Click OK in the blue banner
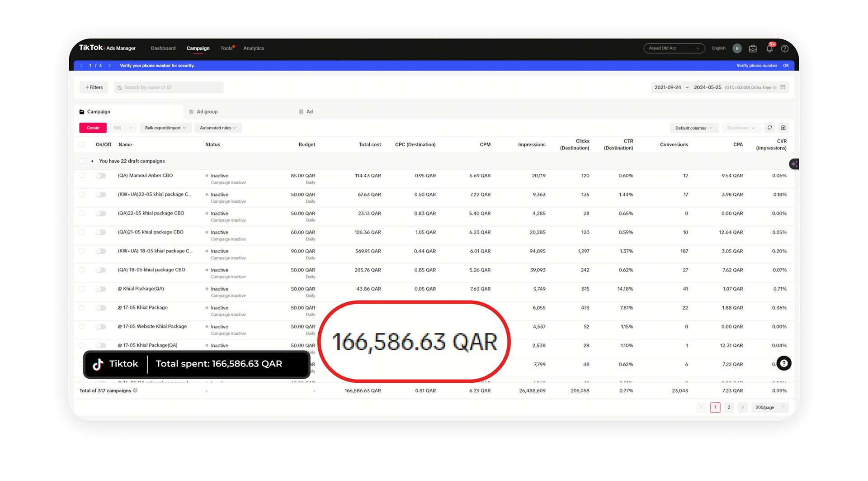 pos(786,66)
